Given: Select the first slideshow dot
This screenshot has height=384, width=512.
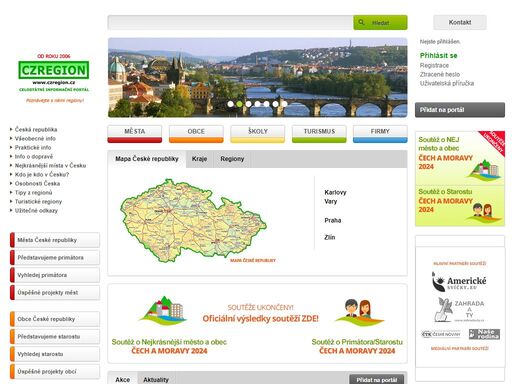Looking at the screenshot, I should pos(230,104).
